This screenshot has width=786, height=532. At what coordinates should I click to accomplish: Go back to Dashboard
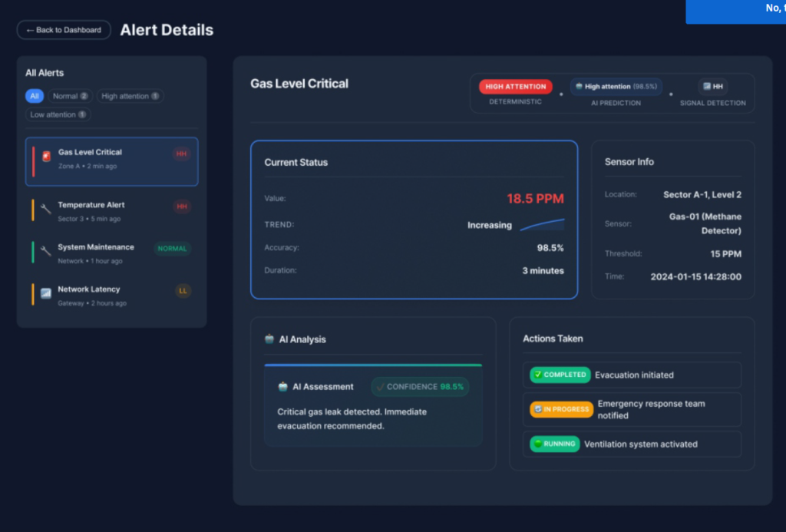pyautogui.click(x=64, y=30)
